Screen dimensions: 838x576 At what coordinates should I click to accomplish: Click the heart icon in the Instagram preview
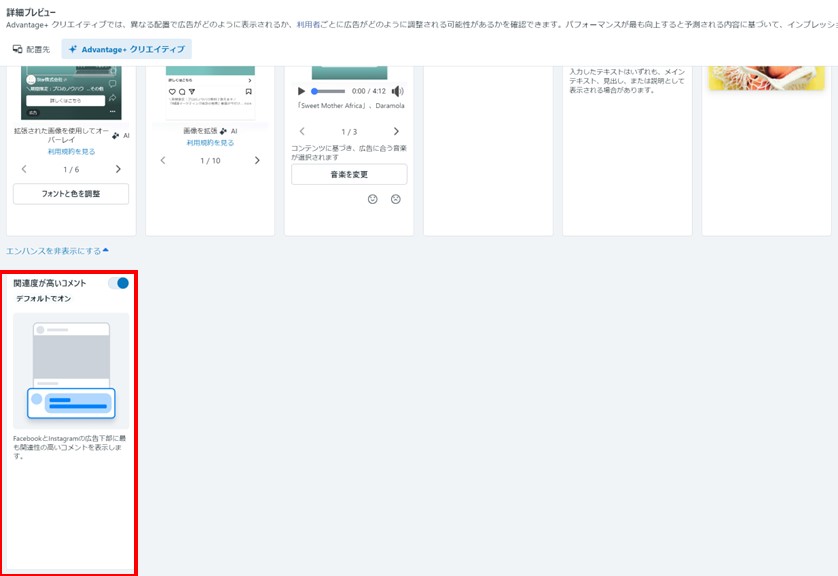pyautogui.click(x=172, y=92)
